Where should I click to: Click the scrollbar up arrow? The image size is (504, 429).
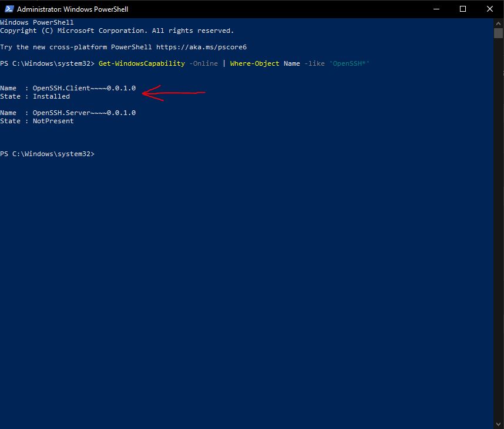tap(498, 22)
